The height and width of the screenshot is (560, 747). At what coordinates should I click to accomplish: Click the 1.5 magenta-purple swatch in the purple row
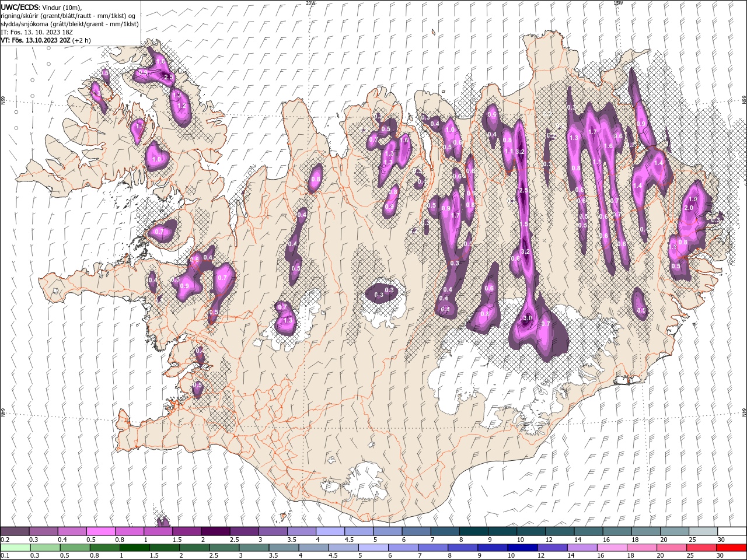click(186, 531)
